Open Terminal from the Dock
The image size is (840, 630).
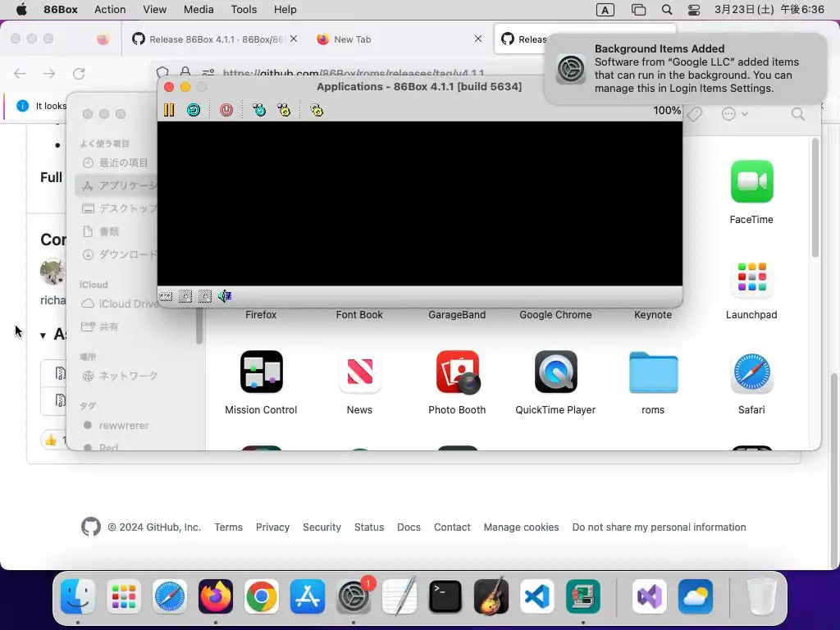[x=445, y=596]
